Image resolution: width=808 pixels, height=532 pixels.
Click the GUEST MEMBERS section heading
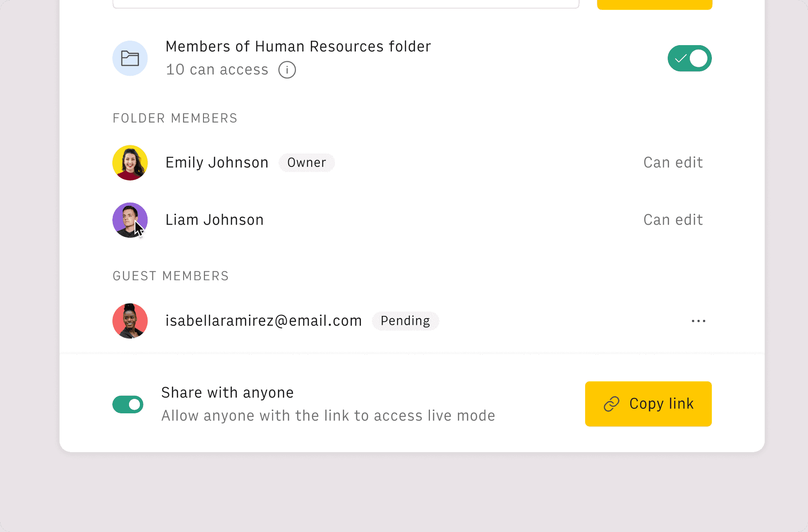(171, 276)
